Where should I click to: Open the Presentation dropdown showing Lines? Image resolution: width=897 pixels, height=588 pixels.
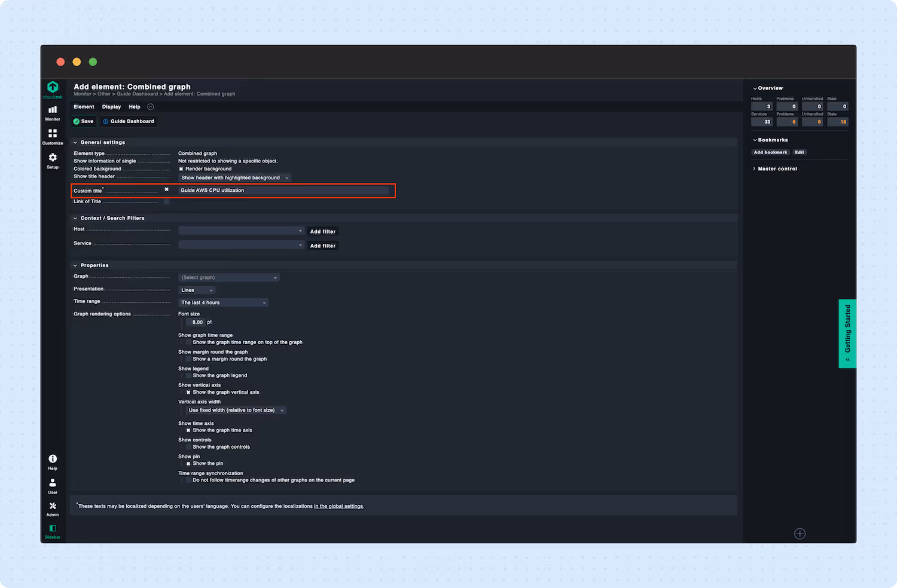click(x=196, y=290)
